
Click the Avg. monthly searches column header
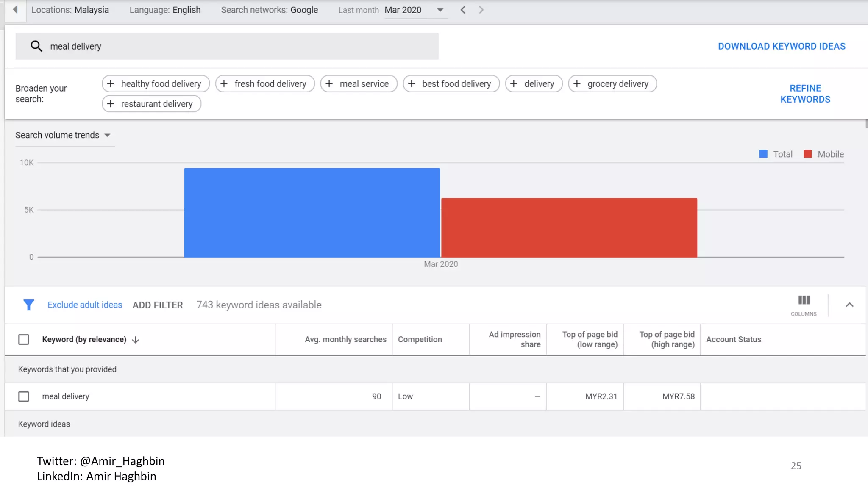(x=345, y=339)
